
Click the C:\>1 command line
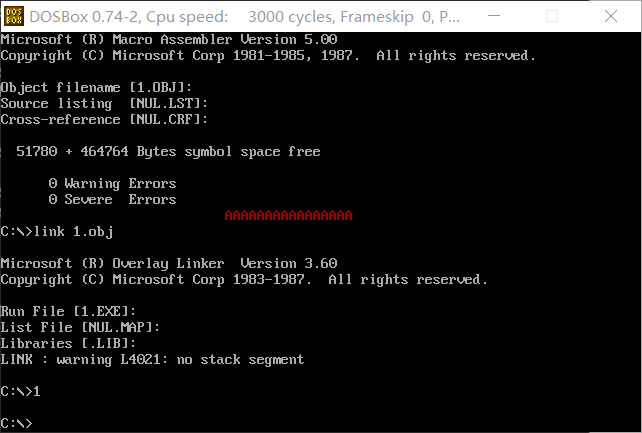point(21,391)
